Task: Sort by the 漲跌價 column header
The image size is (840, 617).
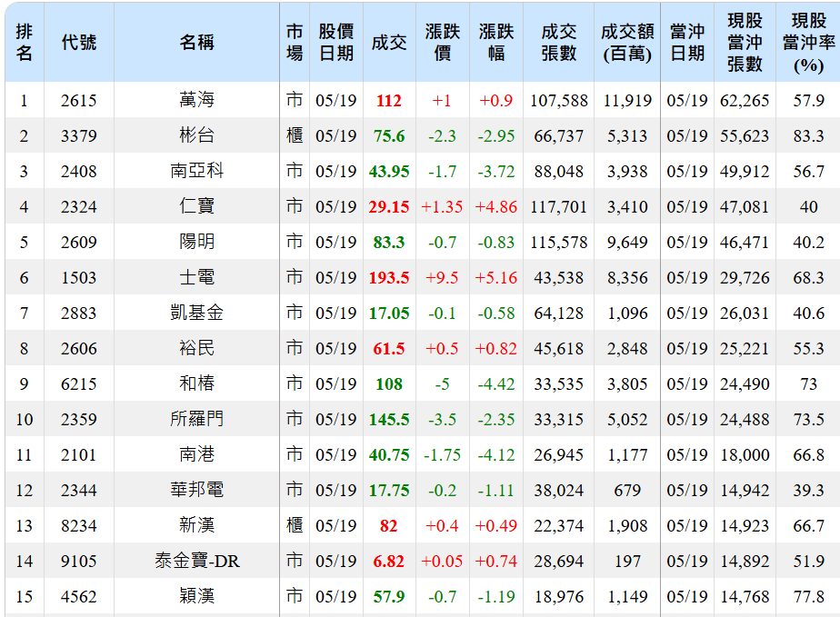Action: pyautogui.click(x=443, y=43)
